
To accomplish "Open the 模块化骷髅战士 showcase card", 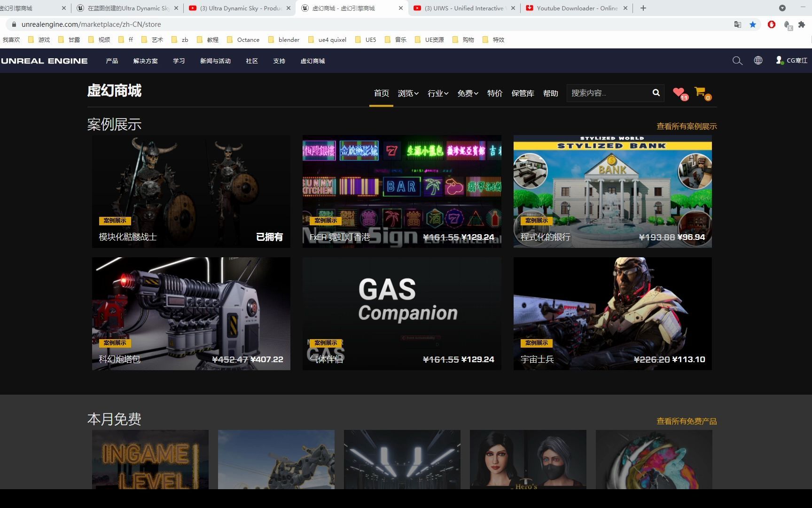I will pyautogui.click(x=191, y=191).
